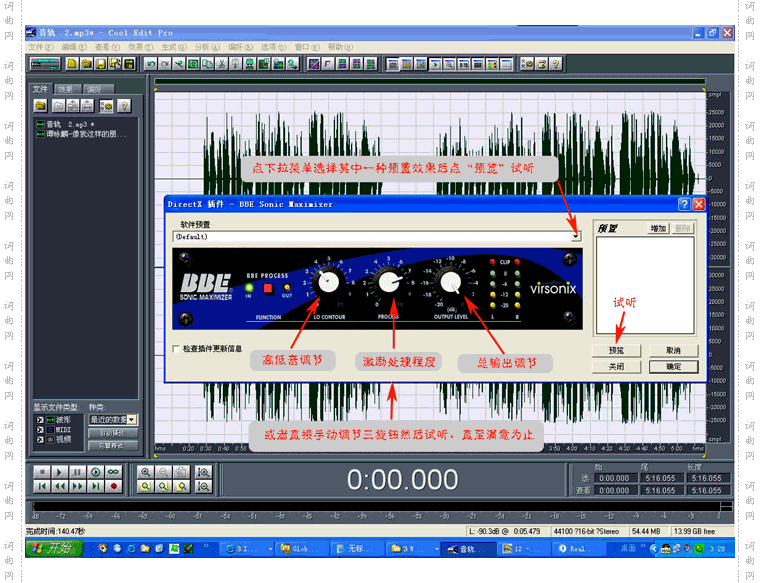Click the Preview (预览) button
760x583 pixels.
pyautogui.click(x=616, y=350)
